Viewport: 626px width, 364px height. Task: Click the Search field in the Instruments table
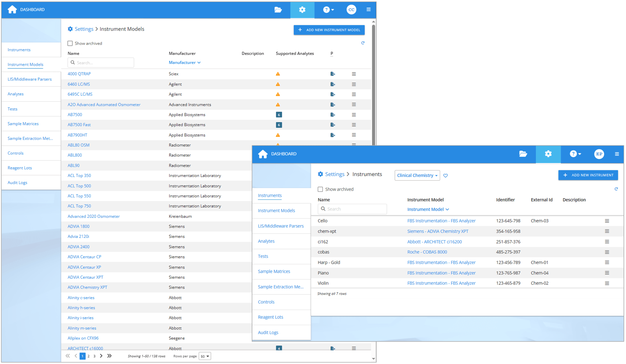coord(352,209)
